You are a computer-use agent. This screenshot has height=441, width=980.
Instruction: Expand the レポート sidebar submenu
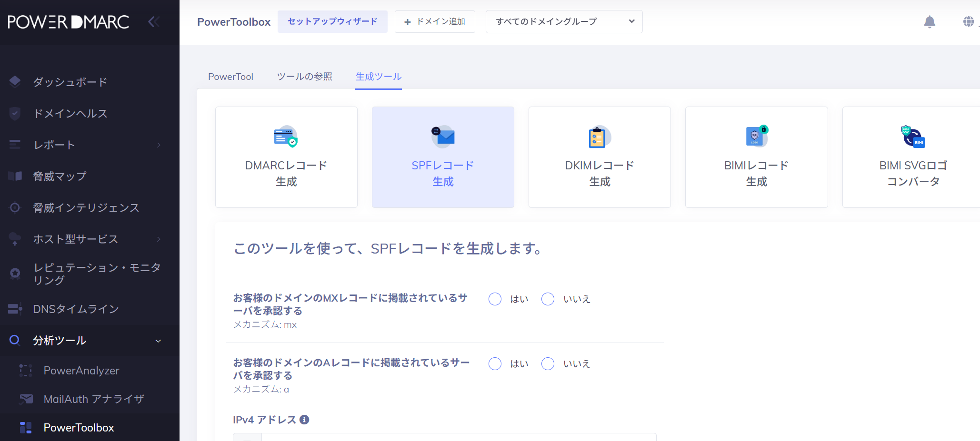click(159, 145)
